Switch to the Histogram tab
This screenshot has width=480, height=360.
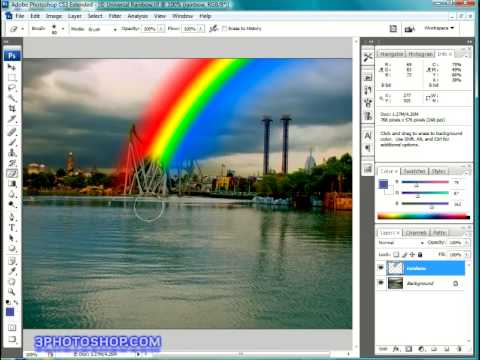421,54
